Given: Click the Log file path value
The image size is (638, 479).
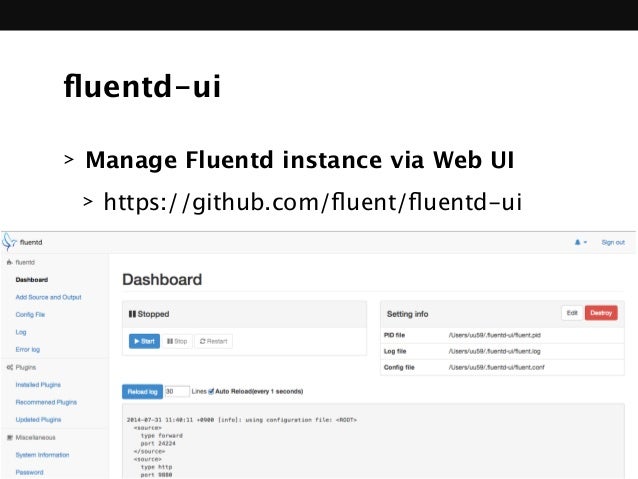Looking at the screenshot, I should coord(494,351).
